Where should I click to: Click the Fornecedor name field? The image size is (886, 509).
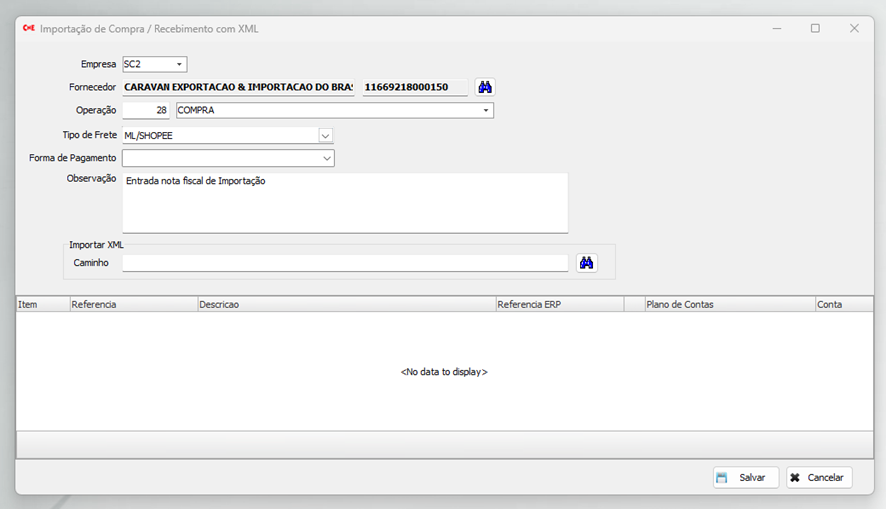point(238,87)
